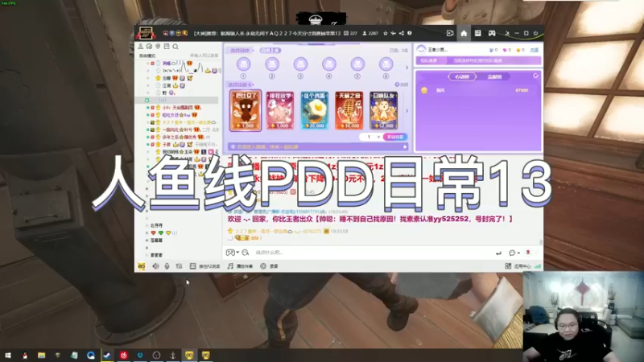Open audio mixer settings icon

click(x=179, y=266)
